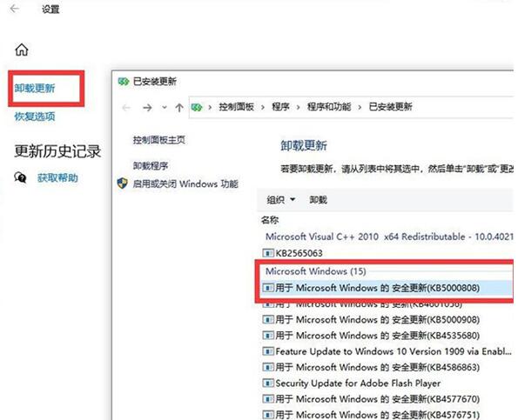
Task: Select Security Update for Adobe Flash Player
Action: point(358,383)
